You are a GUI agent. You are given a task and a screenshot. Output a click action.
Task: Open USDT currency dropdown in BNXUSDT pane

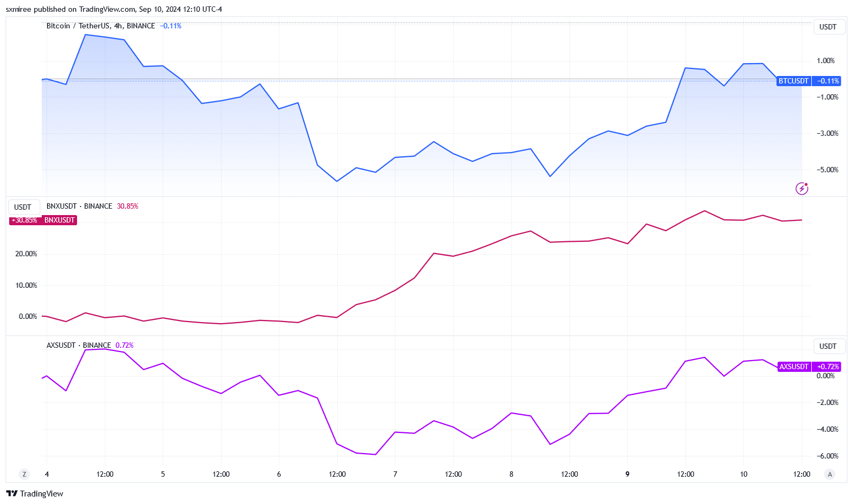click(22, 207)
